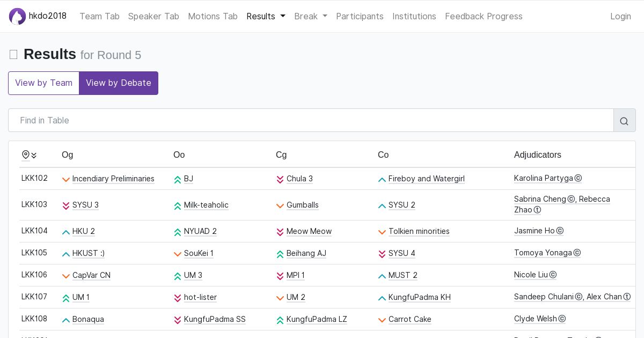Image resolution: width=644 pixels, height=338 pixels.
Task: Open the Team Tab page
Action: point(99,16)
